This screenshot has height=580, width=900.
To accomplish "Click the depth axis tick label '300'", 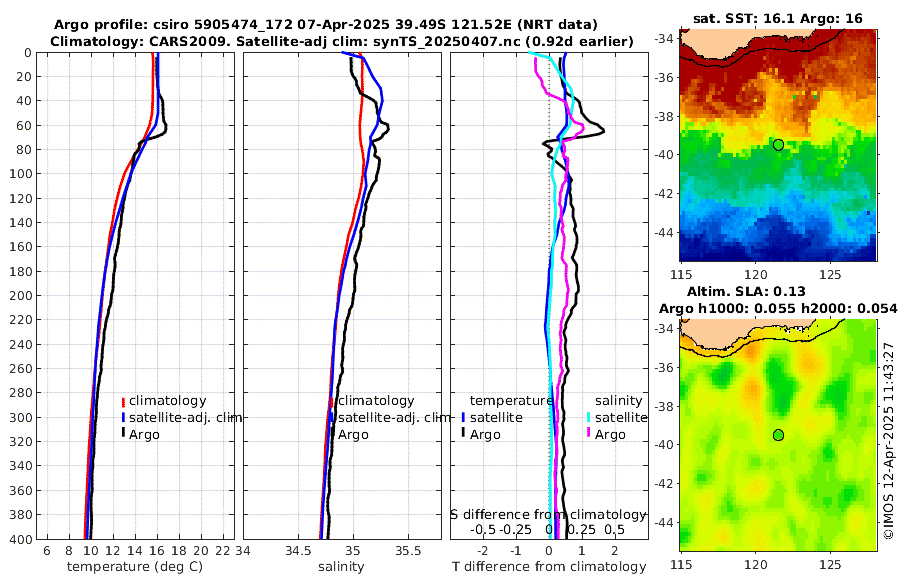I will click(21, 417).
